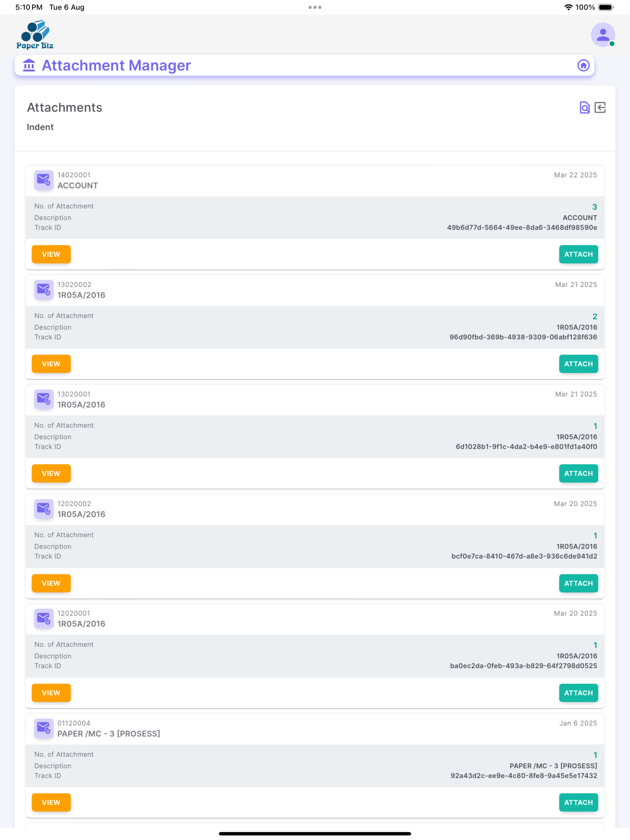Tap the battery status indicator
Image resolution: width=630 pixels, height=840 pixels.
[x=606, y=7]
